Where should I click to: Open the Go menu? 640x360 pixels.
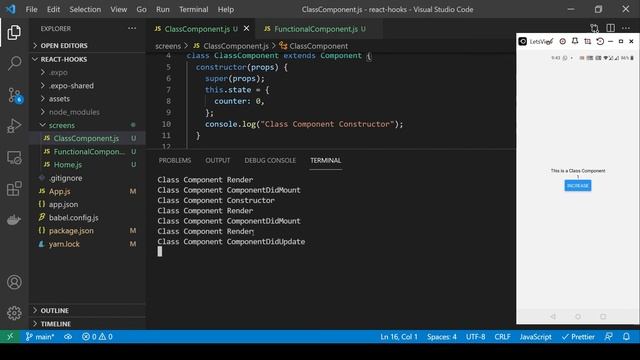tap(141, 9)
